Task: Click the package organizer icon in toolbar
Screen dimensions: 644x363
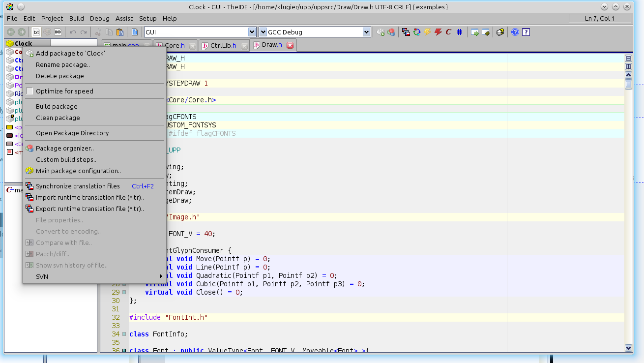Action: [391, 32]
